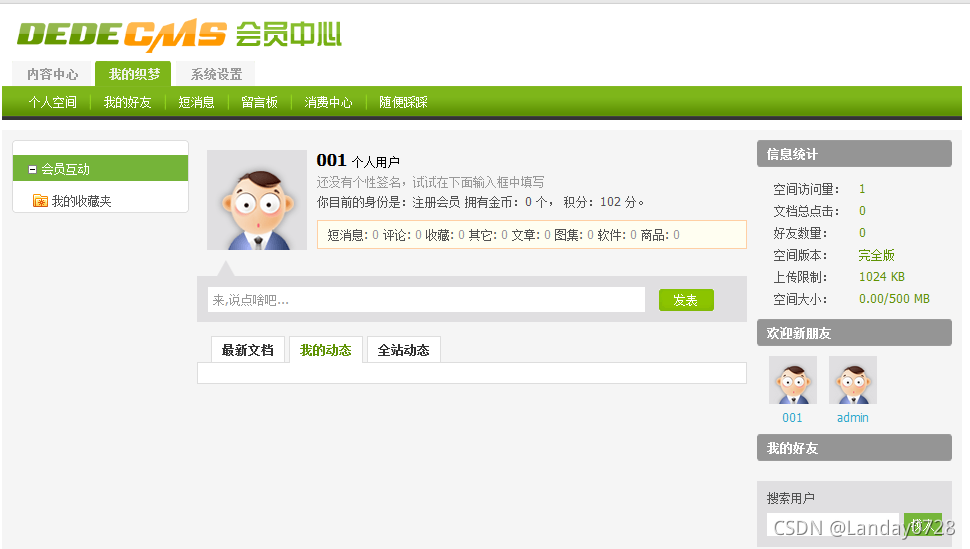Click the DEDECMS logo
The image size is (970, 549).
(x=179, y=35)
